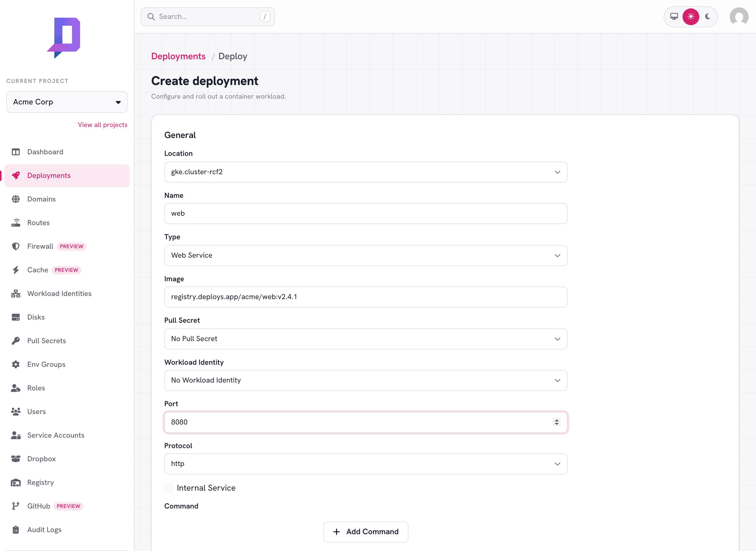Viewport: 756px width, 551px height.
Task: Click the Deploy breadcrumb text
Action: [x=233, y=56]
